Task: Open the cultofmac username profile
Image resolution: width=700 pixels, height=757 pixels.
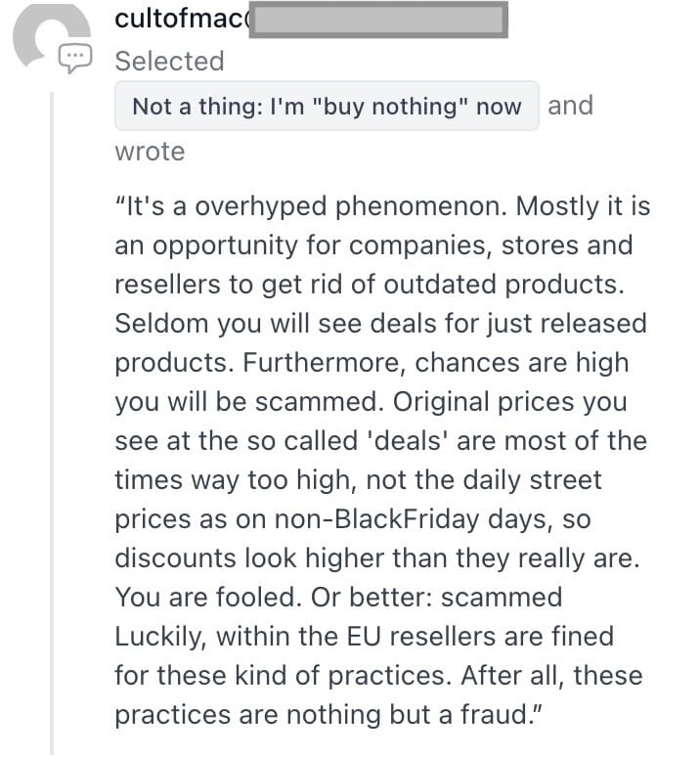Action: 182,19
